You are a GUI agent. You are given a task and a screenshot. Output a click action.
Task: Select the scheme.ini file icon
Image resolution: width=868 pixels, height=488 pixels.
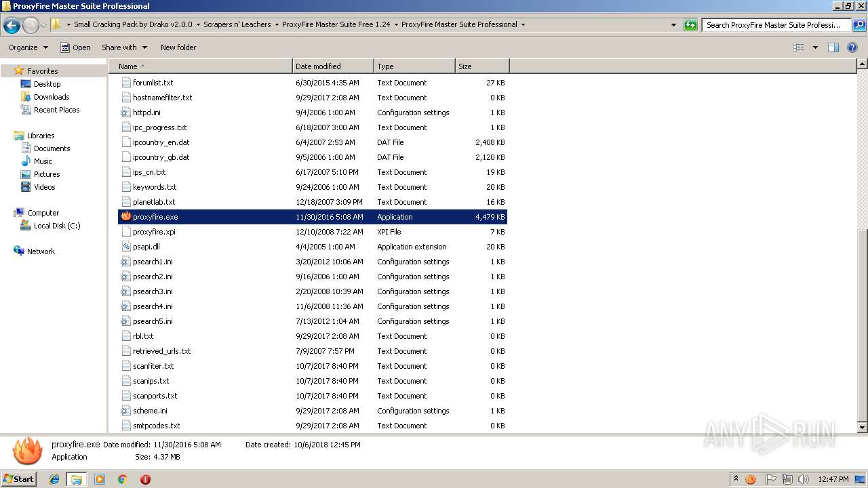[x=125, y=411]
